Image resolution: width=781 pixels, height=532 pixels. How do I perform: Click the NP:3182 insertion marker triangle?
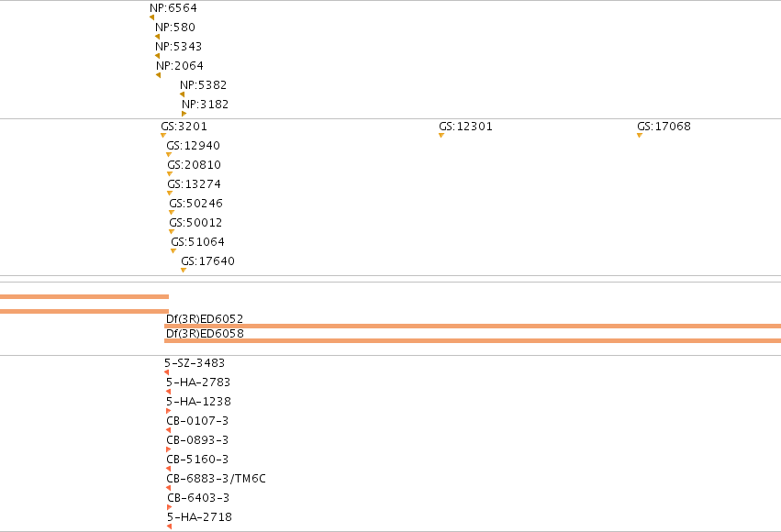pyautogui.click(x=184, y=114)
